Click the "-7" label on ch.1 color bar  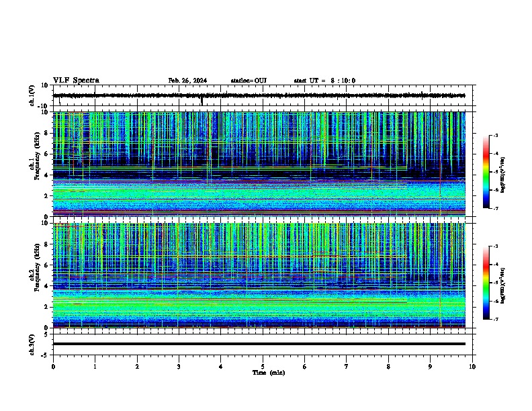click(495, 208)
